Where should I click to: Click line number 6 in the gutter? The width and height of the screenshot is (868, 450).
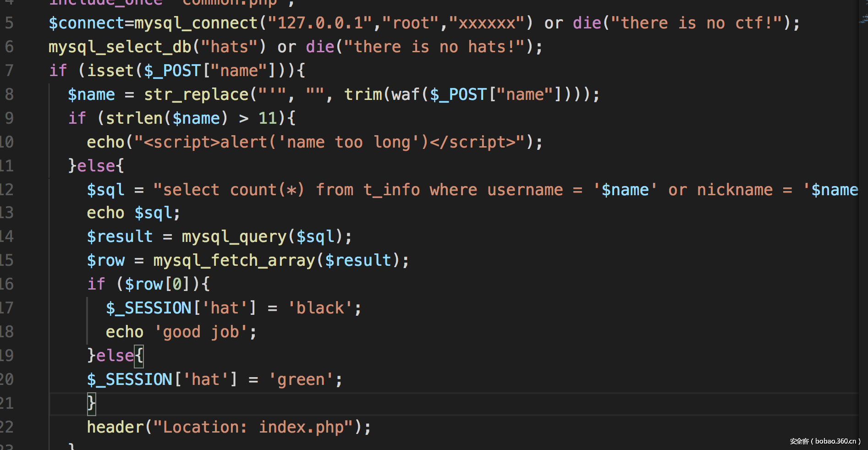(9, 47)
